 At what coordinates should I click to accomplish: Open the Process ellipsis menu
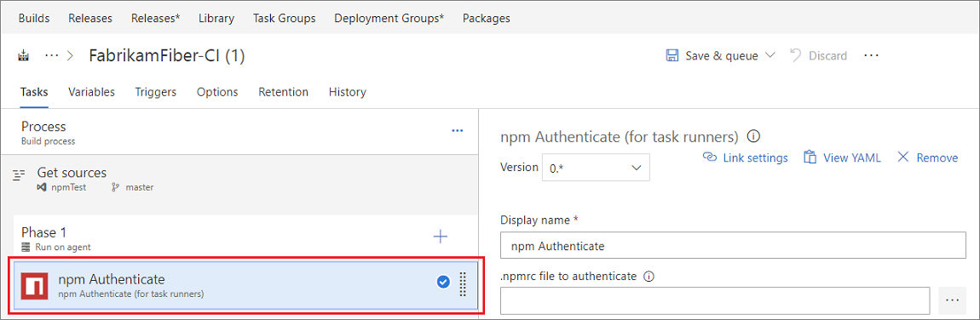tap(458, 130)
